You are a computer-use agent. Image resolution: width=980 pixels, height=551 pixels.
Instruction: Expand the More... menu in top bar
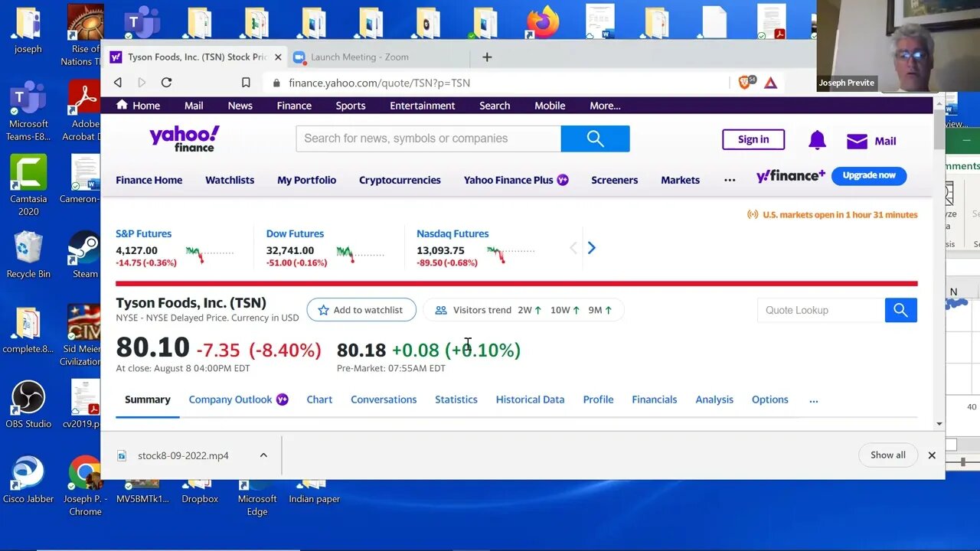[605, 106]
